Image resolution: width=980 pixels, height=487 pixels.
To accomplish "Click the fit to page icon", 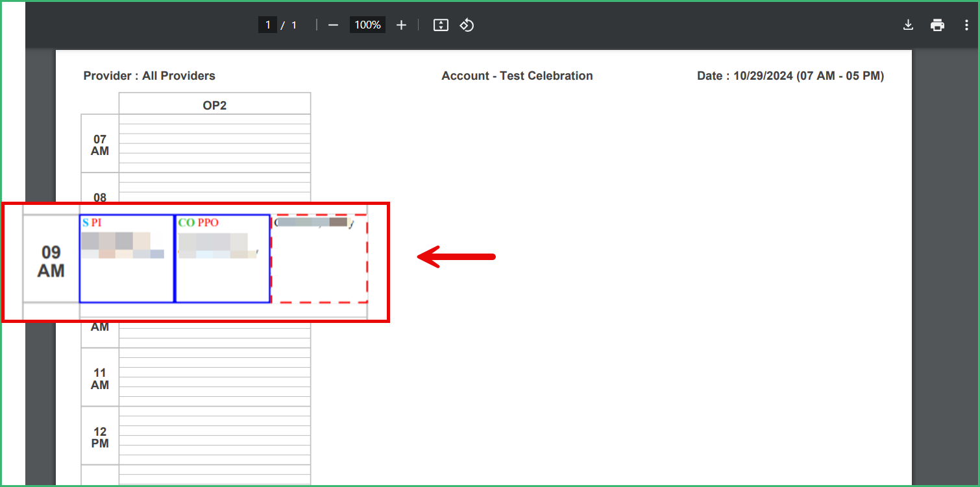I will tap(441, 25).
